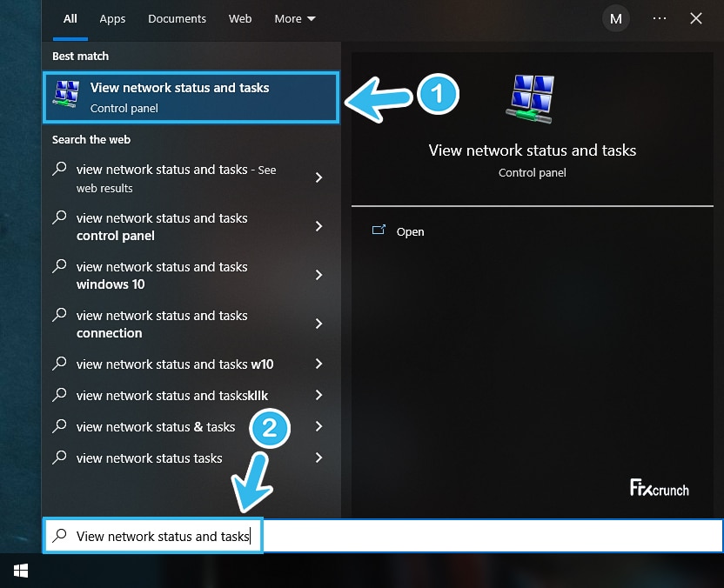Click the search icon beside 'See web results'
This screenshot has height=588, width=724.
(x=59, y=169)
